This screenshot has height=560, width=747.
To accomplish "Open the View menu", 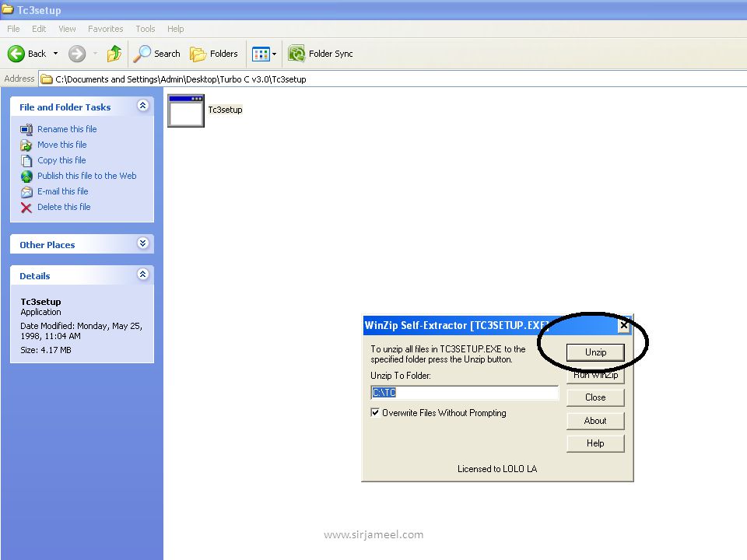I will coord(67,29).
